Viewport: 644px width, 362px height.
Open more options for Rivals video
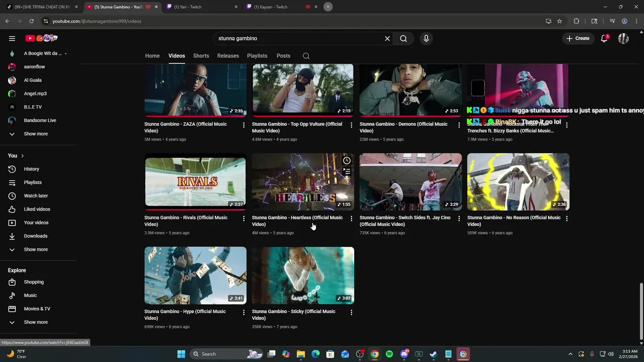click(x=244, y=218)
